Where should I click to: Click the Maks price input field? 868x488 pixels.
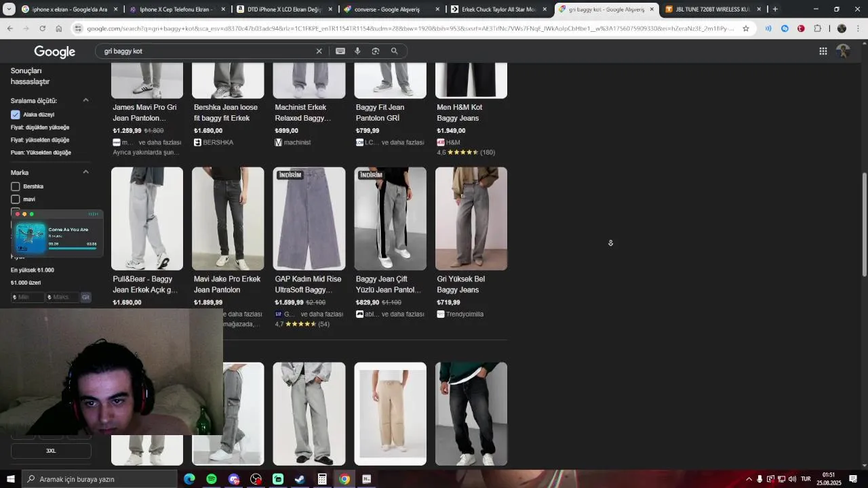pos(62,297)
